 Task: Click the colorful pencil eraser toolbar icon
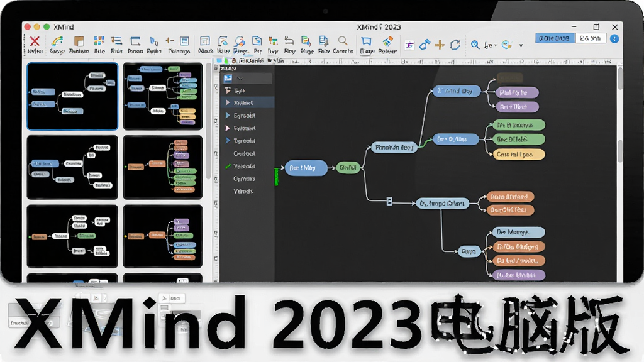click(387, 41)
